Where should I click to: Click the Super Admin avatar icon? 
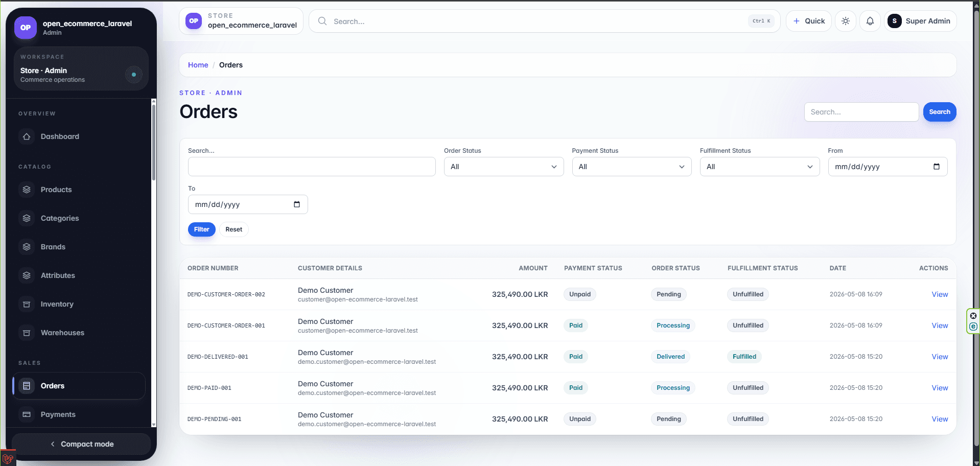894,21
